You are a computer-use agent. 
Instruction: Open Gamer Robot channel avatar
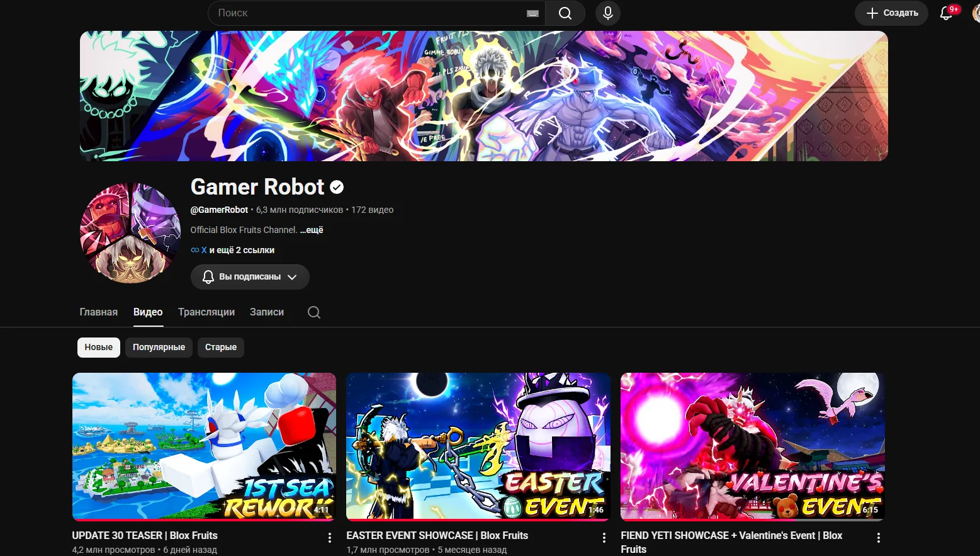[130, 233]
